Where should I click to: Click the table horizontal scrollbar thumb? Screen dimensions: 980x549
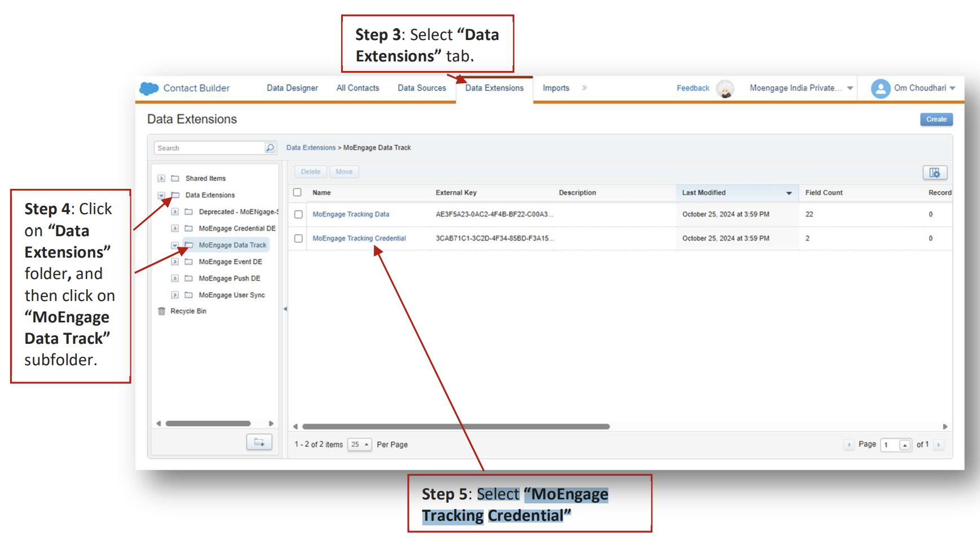coord(456,427)
